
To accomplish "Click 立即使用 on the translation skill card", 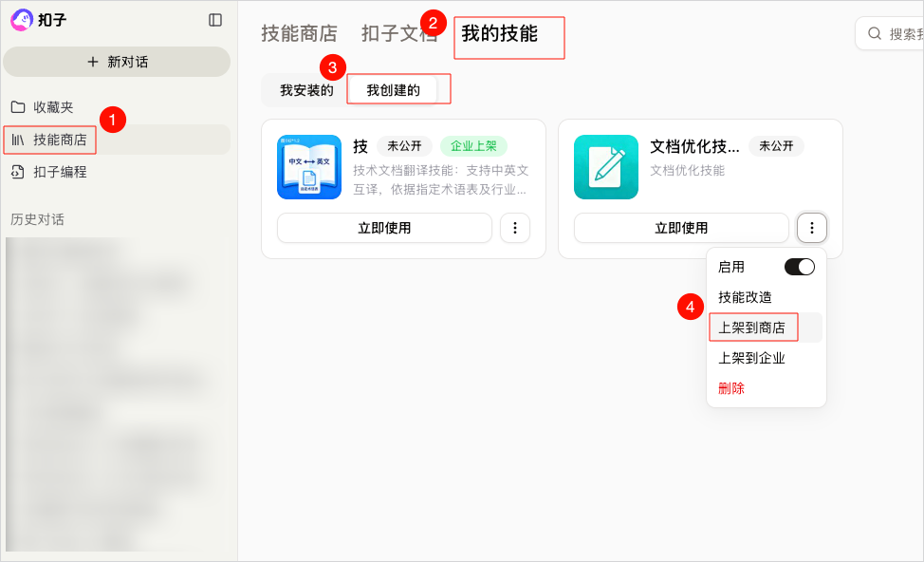I will click(384, 228).
